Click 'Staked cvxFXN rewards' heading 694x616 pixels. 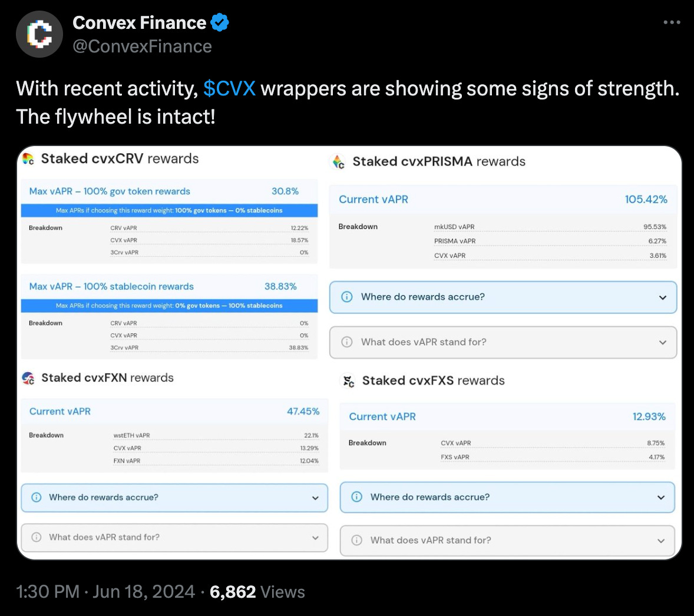(108, 377)
